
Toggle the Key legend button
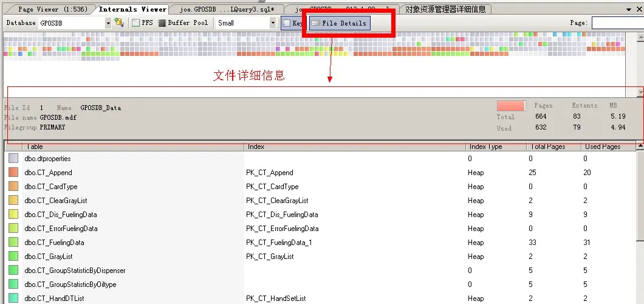coord(292,24)
